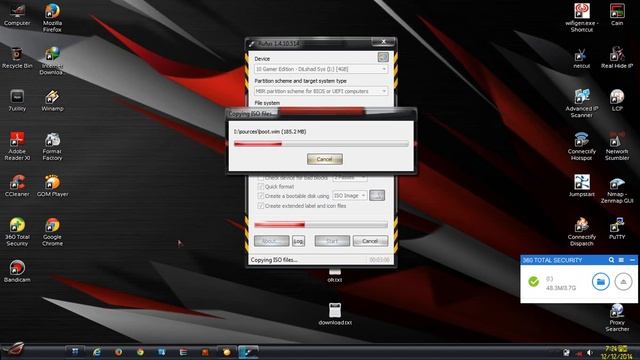Click the main Rufus progress bar

point(321,224)
